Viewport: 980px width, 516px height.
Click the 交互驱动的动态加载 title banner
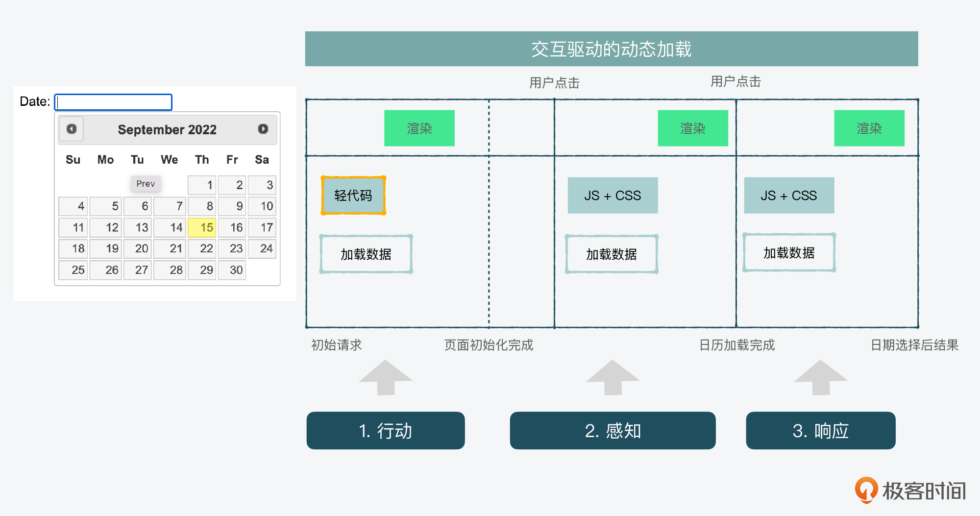click(611, 49)
